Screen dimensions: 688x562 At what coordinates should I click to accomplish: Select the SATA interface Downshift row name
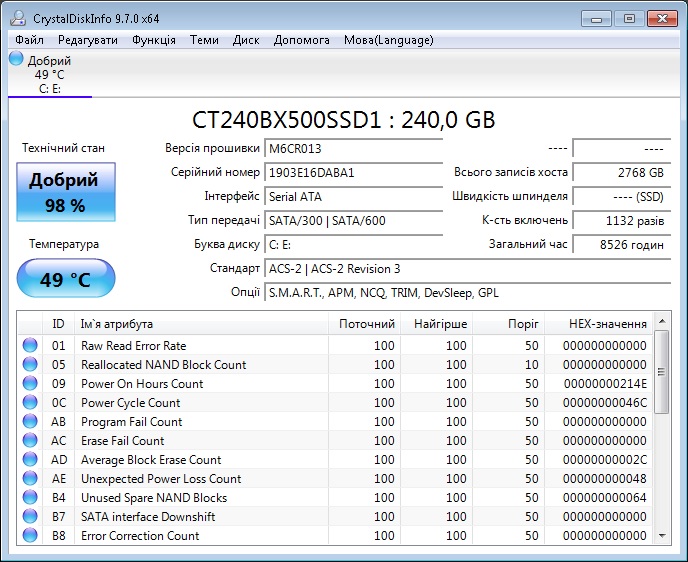[x=148, y=517]
